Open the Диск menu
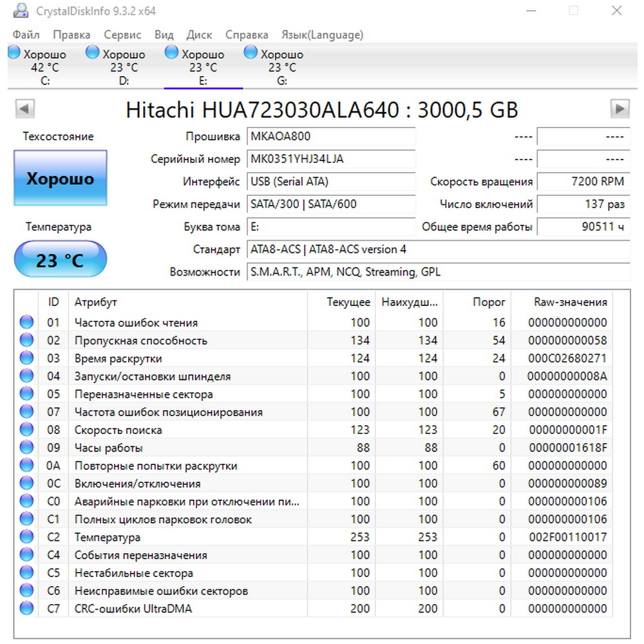 (199, 35)
